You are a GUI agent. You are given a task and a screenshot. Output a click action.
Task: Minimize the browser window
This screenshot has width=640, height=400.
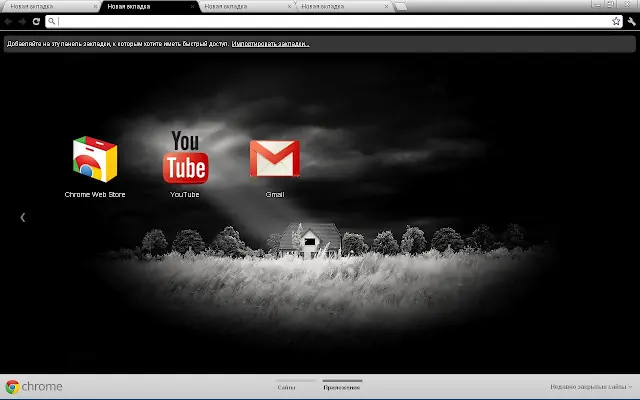pos(598,4)
